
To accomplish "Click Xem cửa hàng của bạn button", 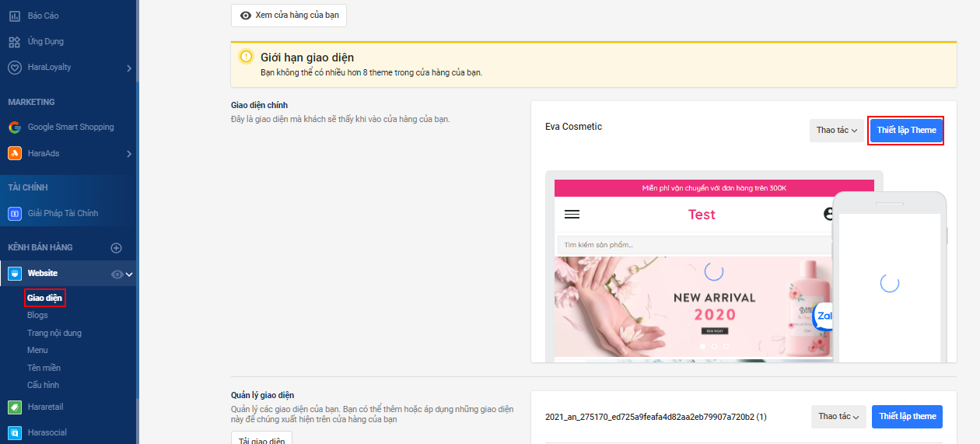I will pos(289,15).
